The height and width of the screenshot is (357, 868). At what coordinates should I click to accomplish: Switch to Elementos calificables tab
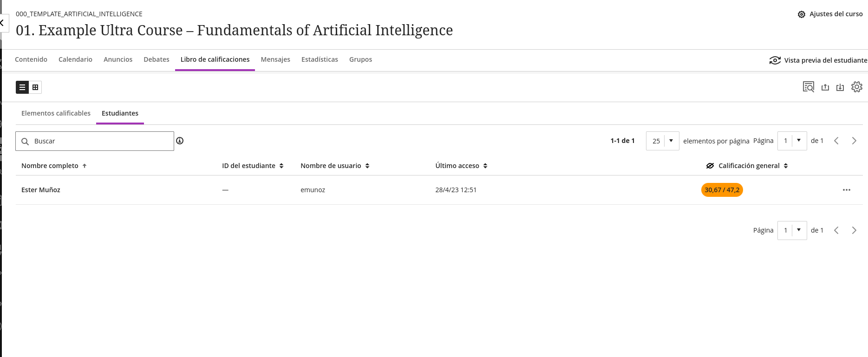56,113
